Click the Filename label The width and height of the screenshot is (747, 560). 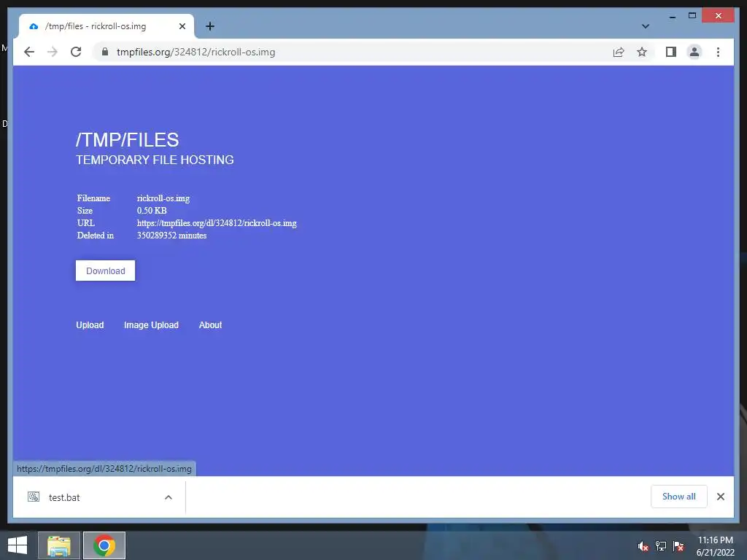click(x=93, y=198)
